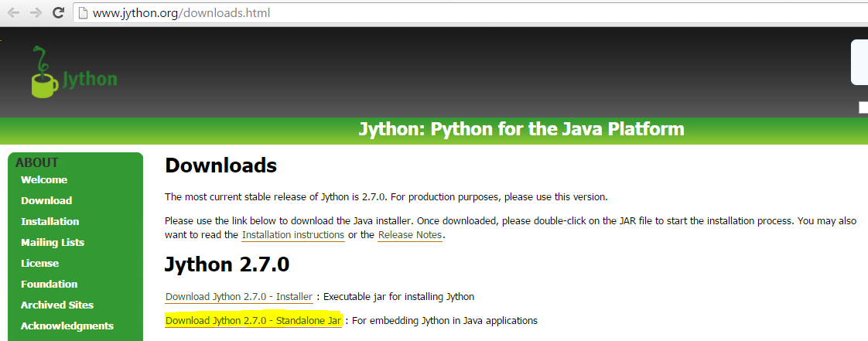Screen dimensions: 868x341
Task: Open the License sidebar item
Action: pyautogui.click(x=40, y=264)
